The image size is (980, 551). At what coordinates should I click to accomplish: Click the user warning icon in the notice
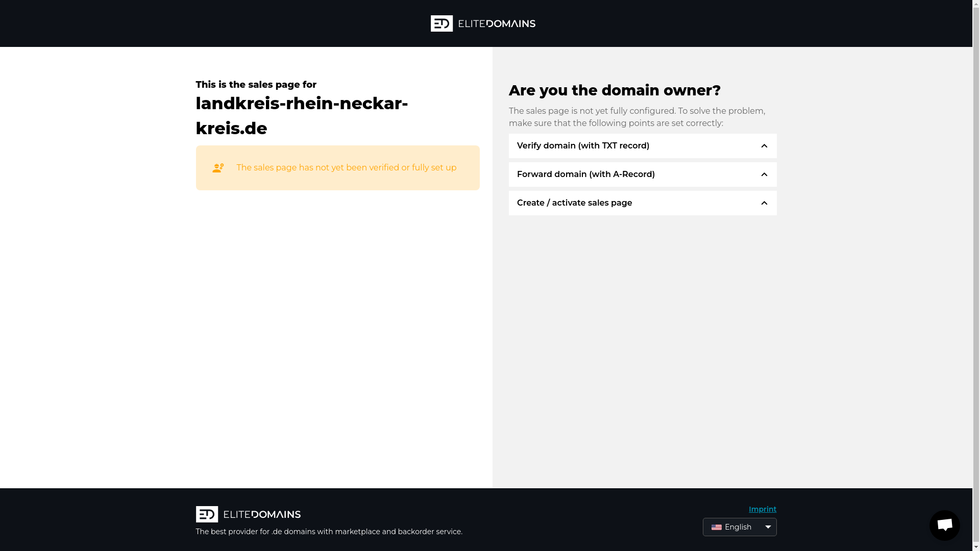pyautogui.click(x=218, y=168)
